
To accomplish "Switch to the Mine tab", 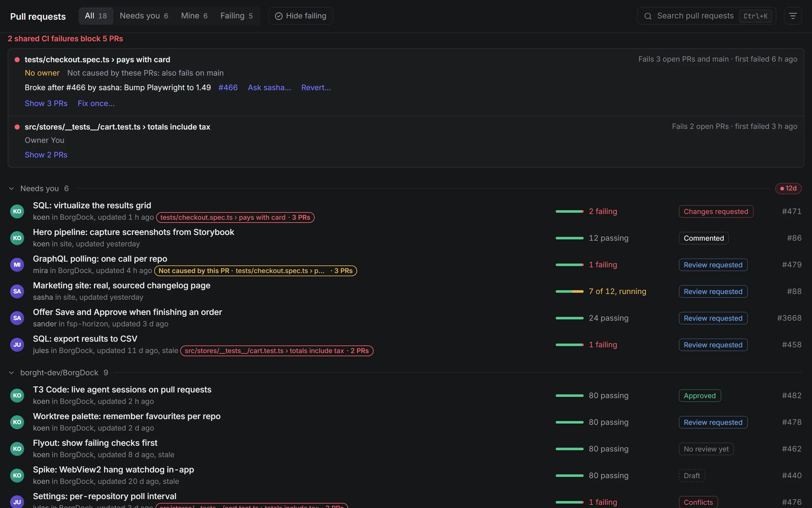I will coord(194,16).
